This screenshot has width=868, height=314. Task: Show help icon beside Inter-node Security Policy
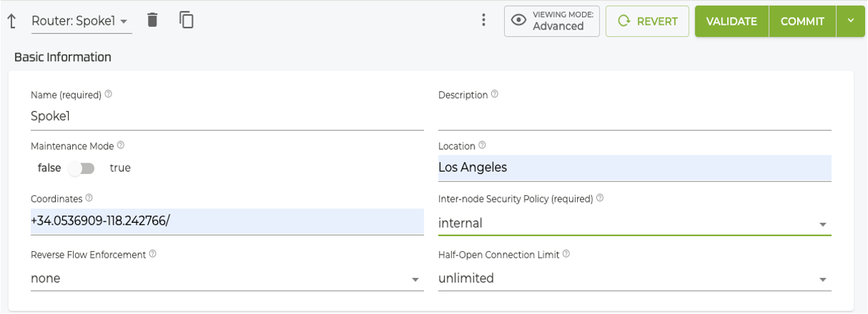tap(600, 199)
